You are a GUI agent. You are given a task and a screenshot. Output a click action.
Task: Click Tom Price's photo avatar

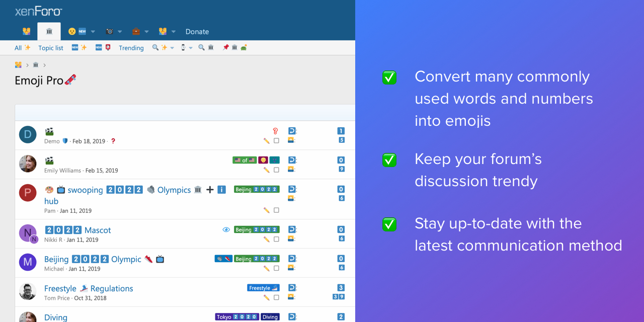tap(28, 292)
